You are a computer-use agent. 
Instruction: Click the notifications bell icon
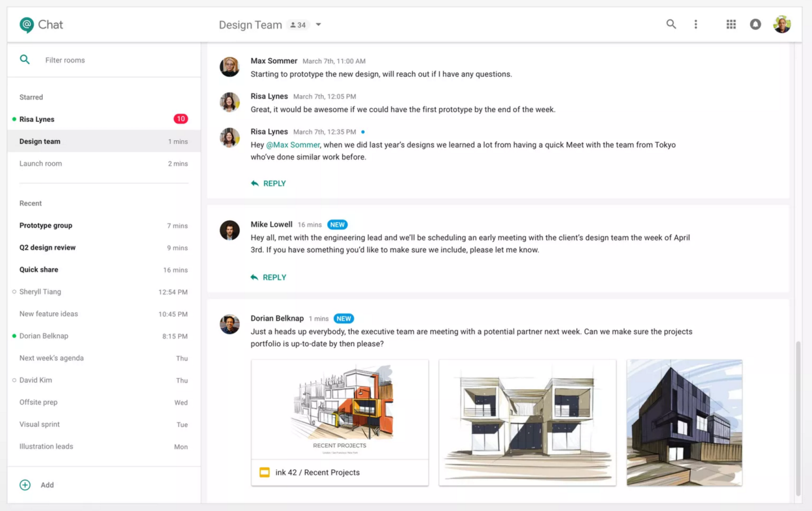click(755, 24)
